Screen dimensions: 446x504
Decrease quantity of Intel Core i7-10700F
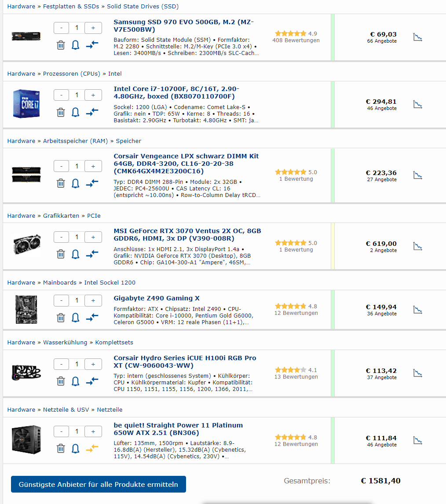[61, 95]
